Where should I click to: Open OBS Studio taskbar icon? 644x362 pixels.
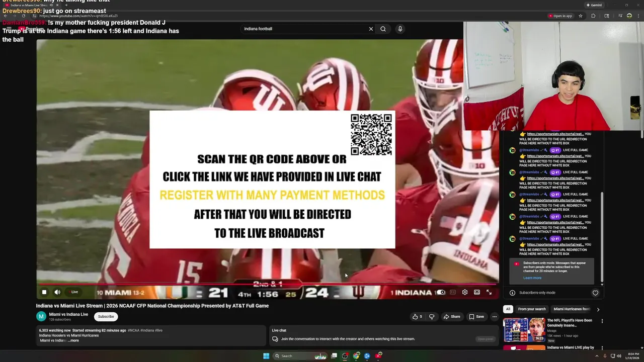345,356
